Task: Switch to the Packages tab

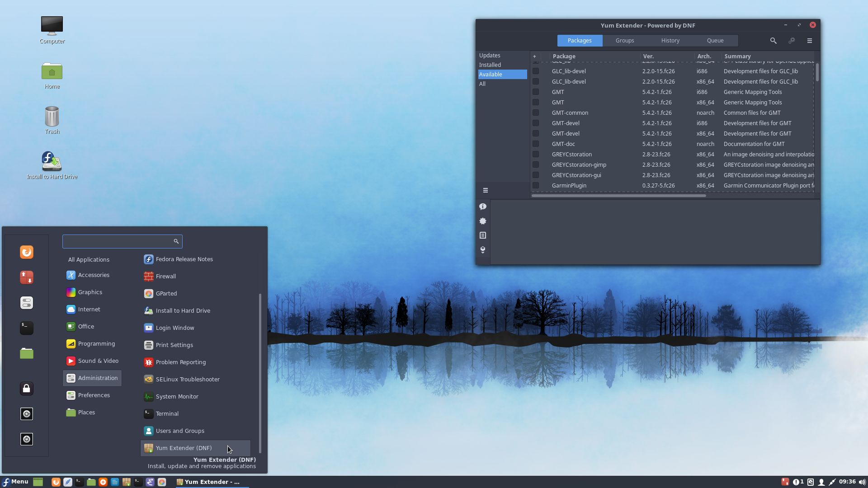Action: (x=580, y=41)
